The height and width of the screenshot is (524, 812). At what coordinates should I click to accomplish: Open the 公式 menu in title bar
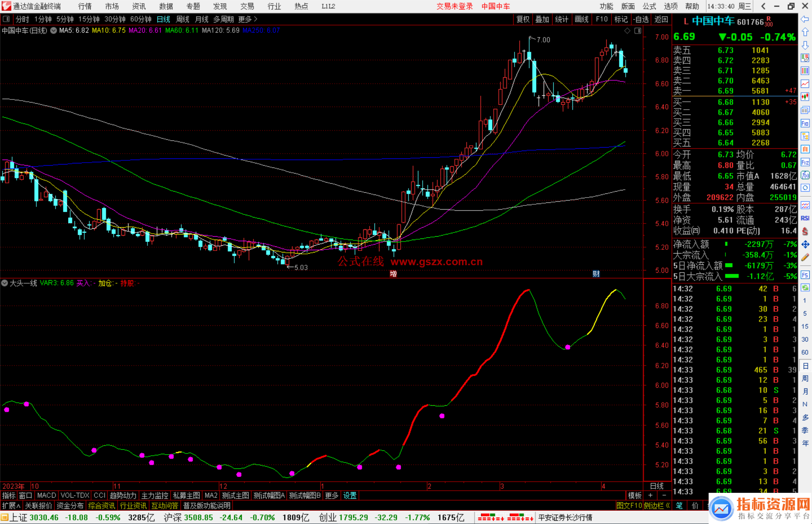pos(649,6)
